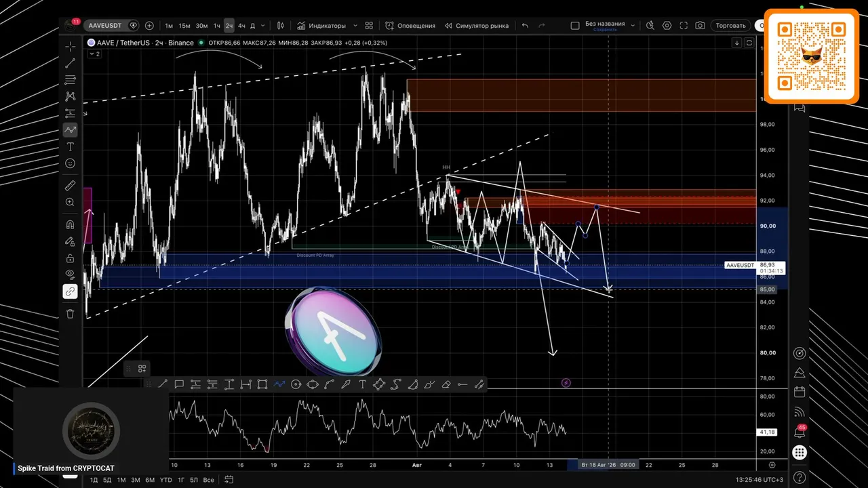This screenshot has height=488, width=868.
Task: Click the Торговать button
Action: (x=731, y=26)
